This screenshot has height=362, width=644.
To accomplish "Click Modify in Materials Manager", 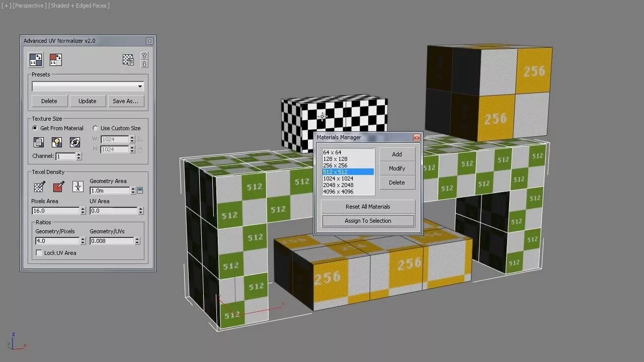I will (397, 168).
